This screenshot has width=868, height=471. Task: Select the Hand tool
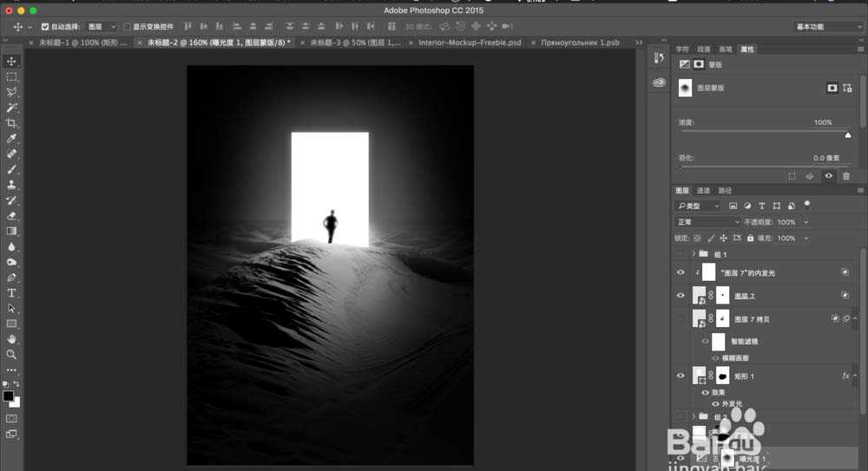11,339
